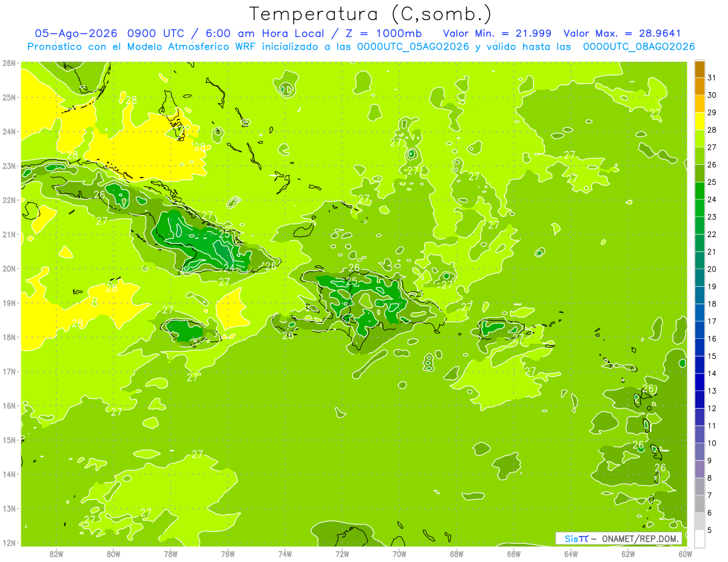Select the lime 27–28 swatch on the color scale
The image size is (728, 562).
coord(699,138)
